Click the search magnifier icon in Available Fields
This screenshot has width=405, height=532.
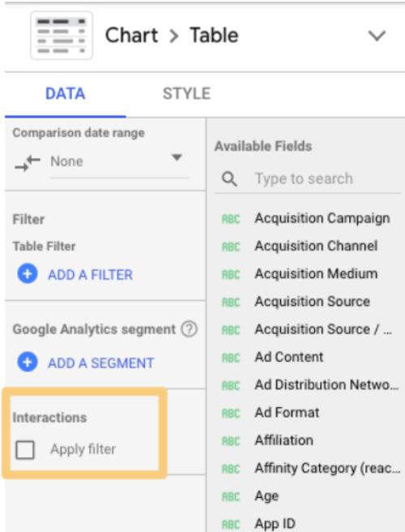(229, 178)
